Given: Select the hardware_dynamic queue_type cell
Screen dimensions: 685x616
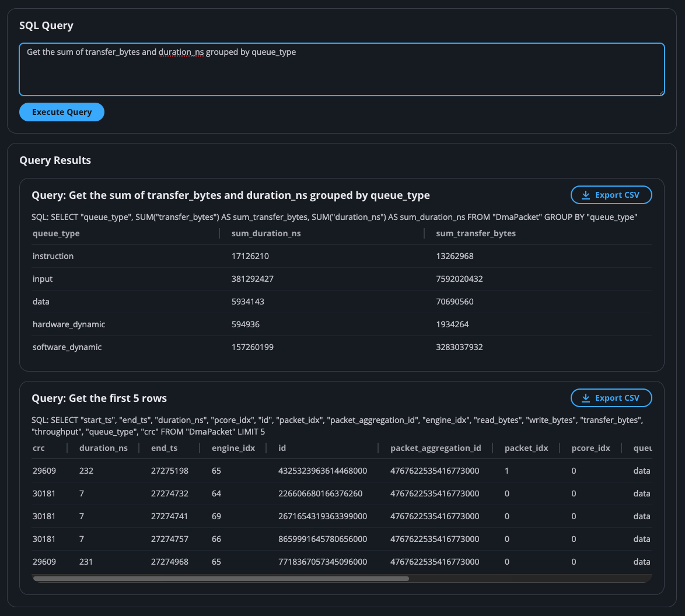Looking at the screenshot, I should (69, 324).
